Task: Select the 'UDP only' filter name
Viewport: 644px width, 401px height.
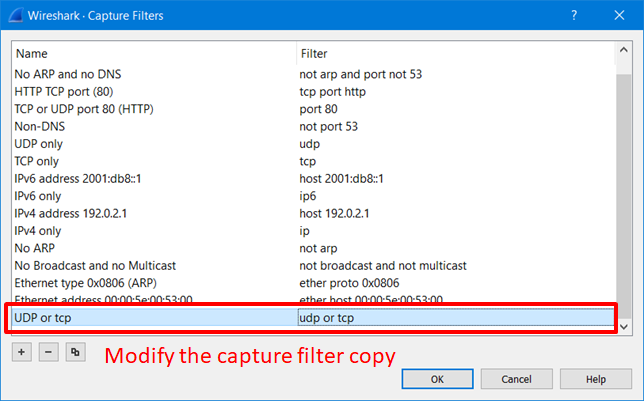Action: (39, 144)
